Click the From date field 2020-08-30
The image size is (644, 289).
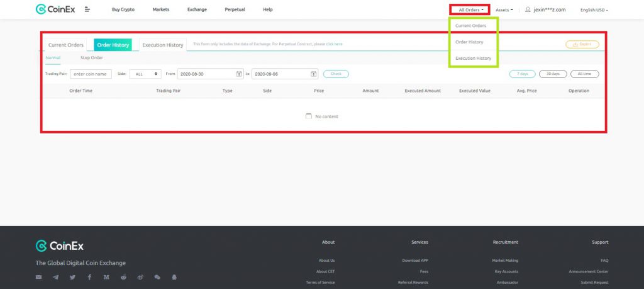(x=210, y=74)
